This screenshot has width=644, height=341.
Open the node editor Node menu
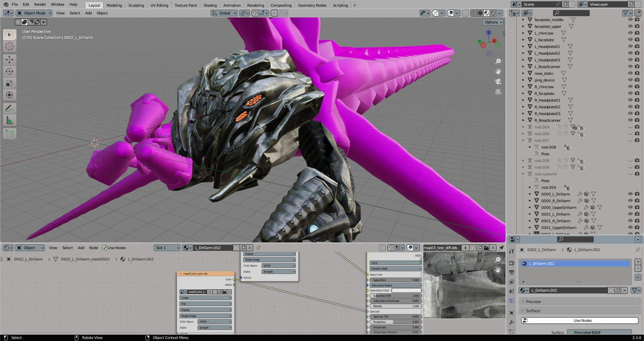pos(94,247)
